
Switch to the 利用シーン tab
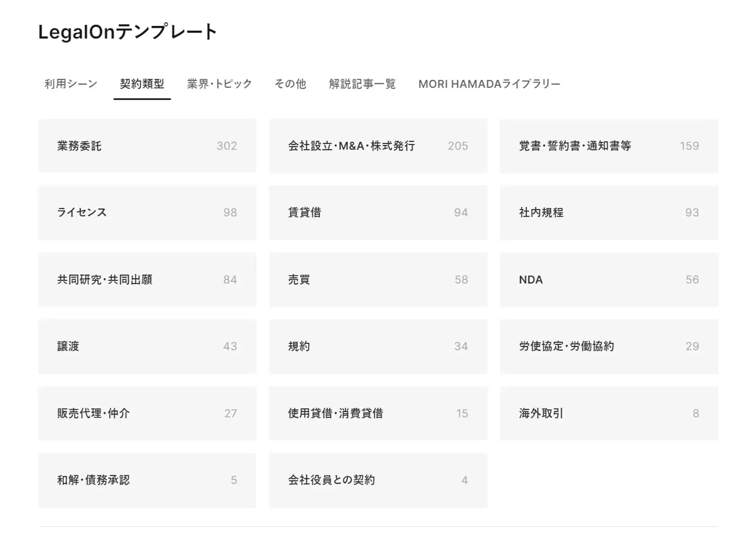71,84
